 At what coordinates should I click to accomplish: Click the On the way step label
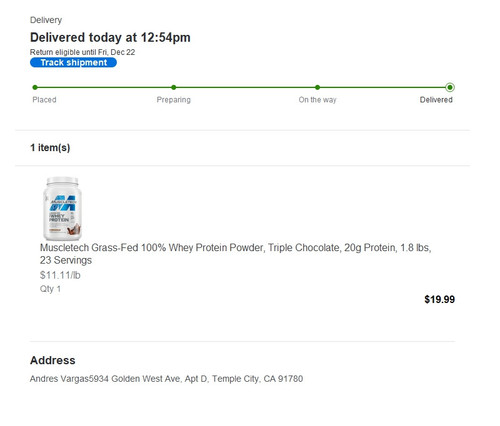pos(317,100)
